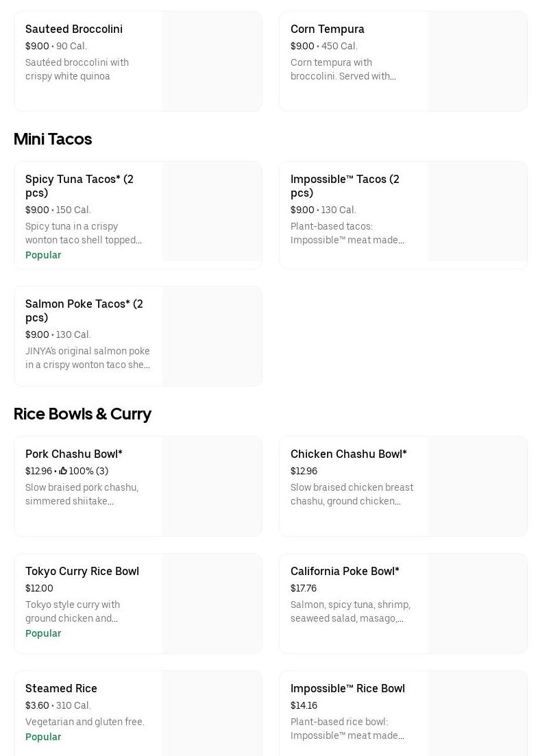Select the California Poke Bowl
This screenshot has width=551, height=756.
click(345, 571)
